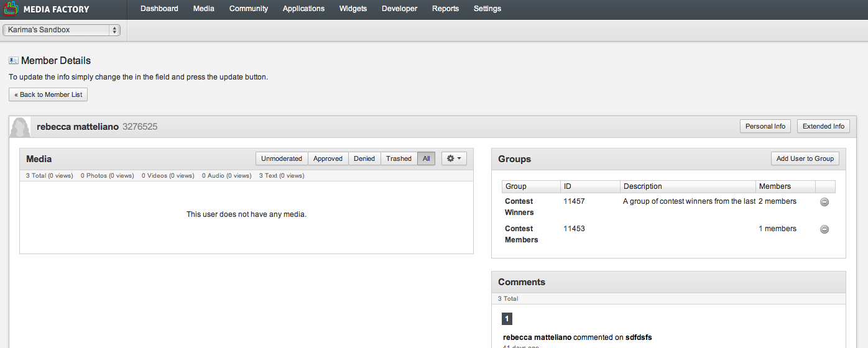Open the Dashboard menu
The height and width of the screenshot is (348, 868).
159,9
